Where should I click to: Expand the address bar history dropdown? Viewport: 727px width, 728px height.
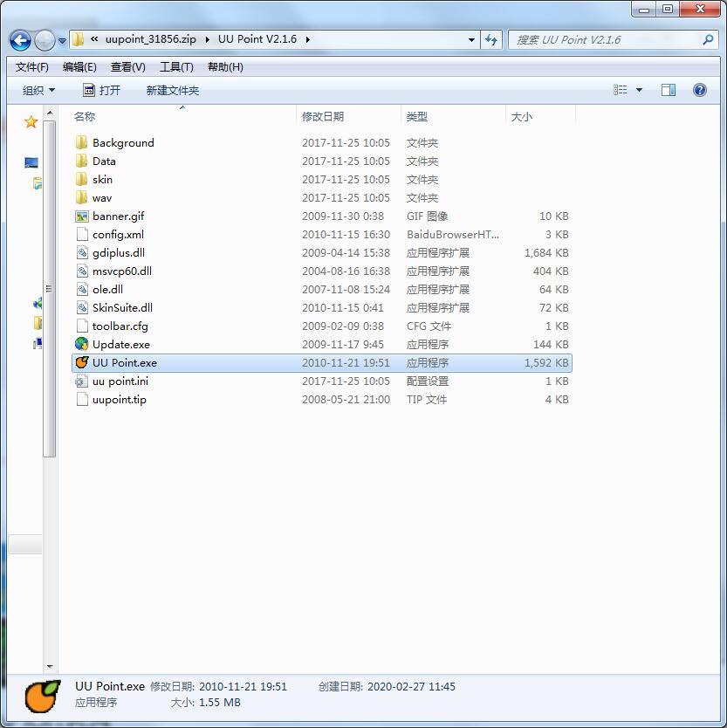tap(471, 40)
